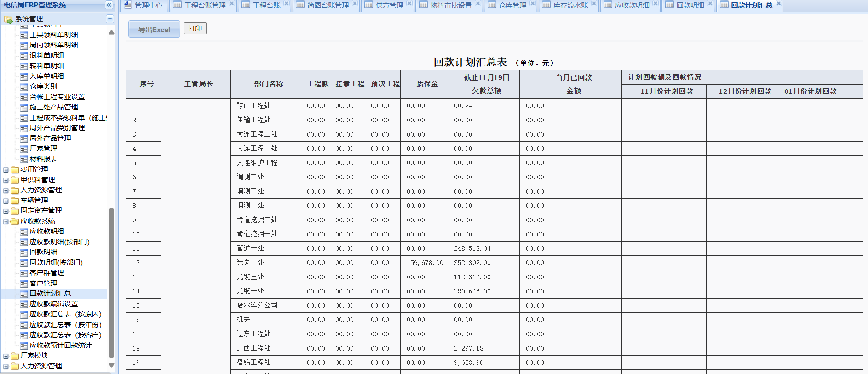Click the 管理中心 home tab icon
This screenshot has height=374, width=868.
128,5
